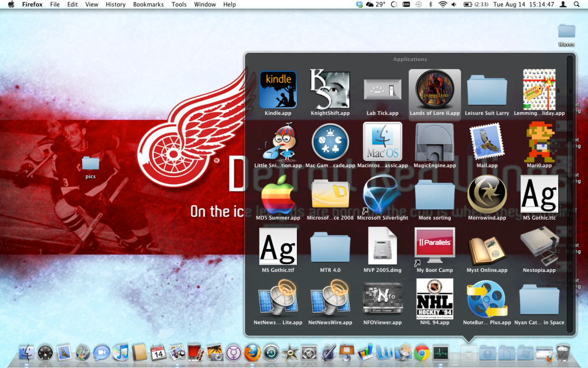Click the Dropbox status icon in menu bar
This screenshot has height=368, width=588.
click(x=359, y=5)
